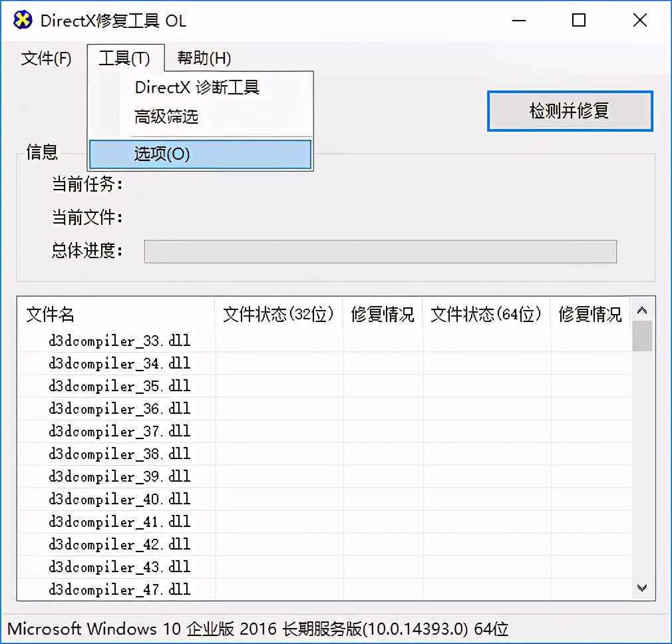Select the d3dcompiler_47.dll file row
The image size is (672, 644).
click(x=120, y=589)
